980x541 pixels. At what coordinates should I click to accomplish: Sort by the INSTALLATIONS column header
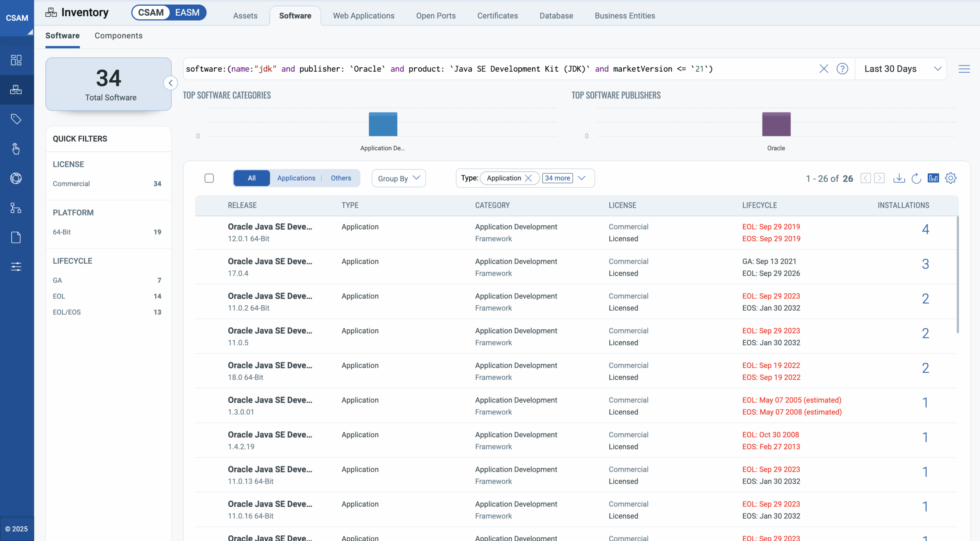click(x=903, y=205)
